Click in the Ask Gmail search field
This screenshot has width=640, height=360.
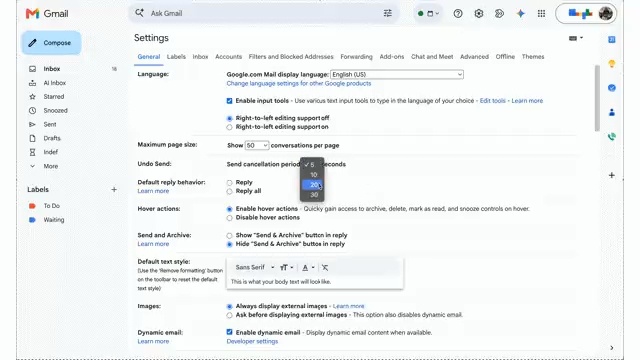coord(263,13)
